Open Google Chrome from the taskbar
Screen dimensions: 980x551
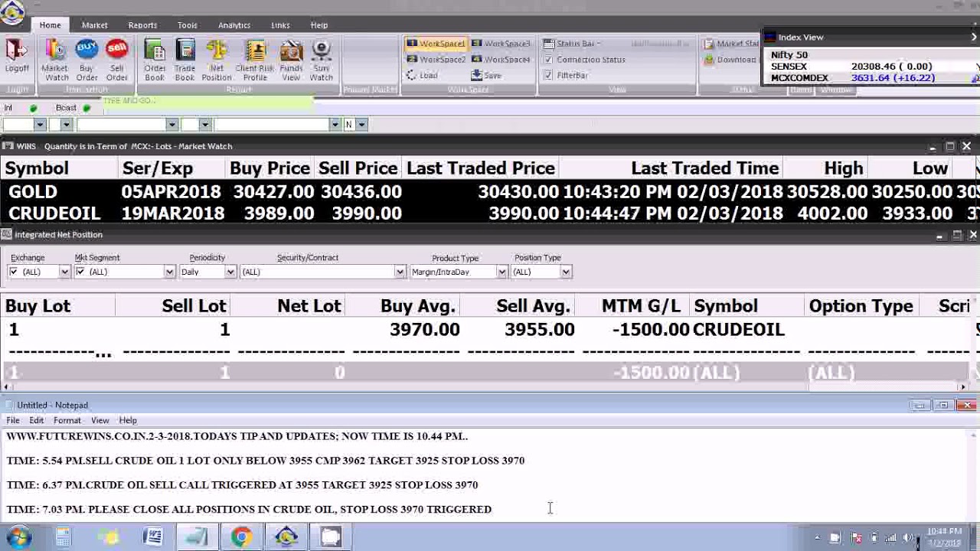(241, 537)
